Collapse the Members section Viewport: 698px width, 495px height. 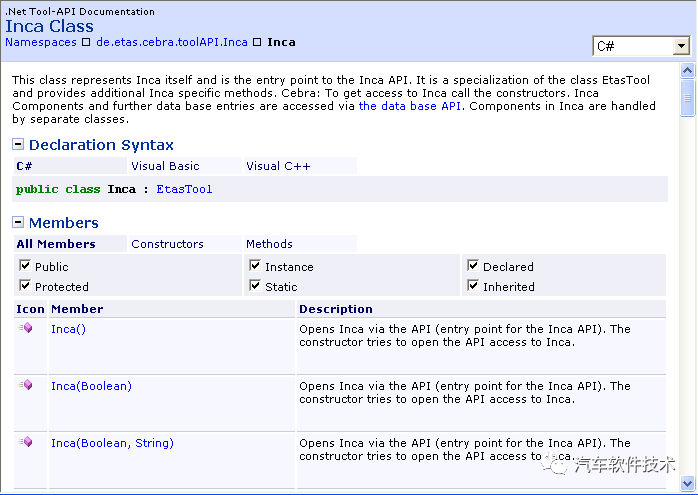(18, 222)
